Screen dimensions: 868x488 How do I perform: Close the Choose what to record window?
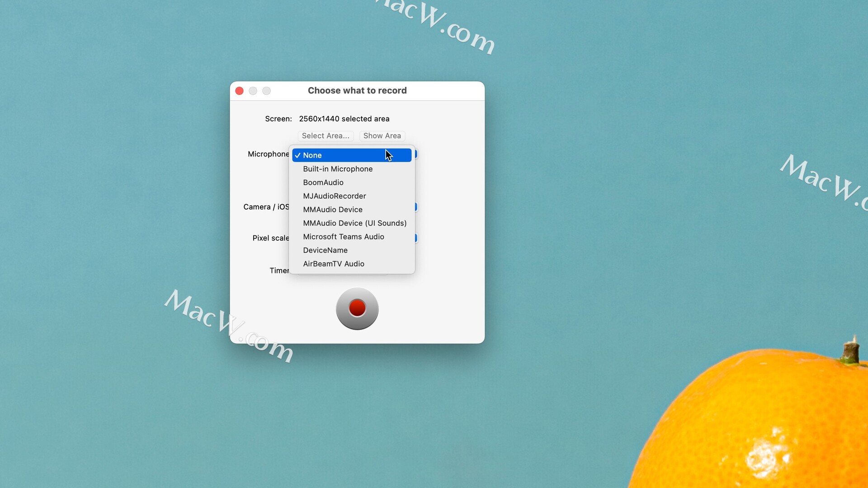point(240,91)
